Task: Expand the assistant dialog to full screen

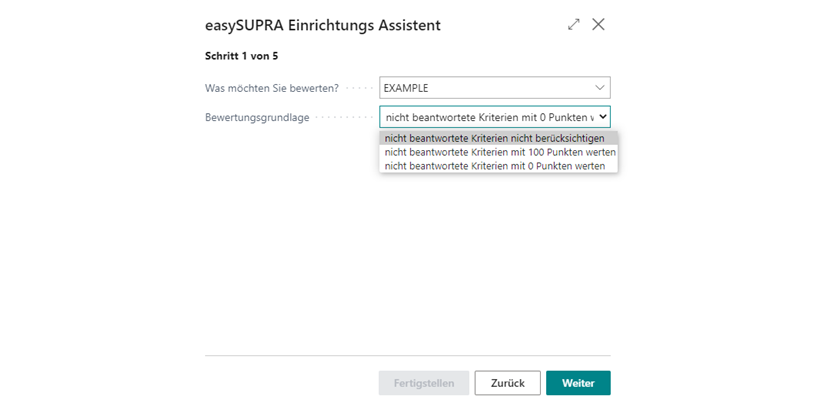Action: (x=573, y=24)
